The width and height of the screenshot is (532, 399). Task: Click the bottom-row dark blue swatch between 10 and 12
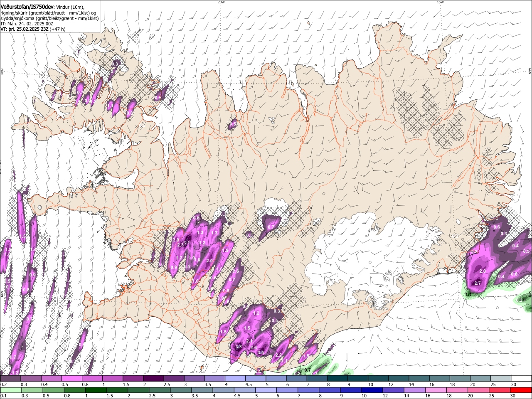pyautogui.click(x=372, y=390)
